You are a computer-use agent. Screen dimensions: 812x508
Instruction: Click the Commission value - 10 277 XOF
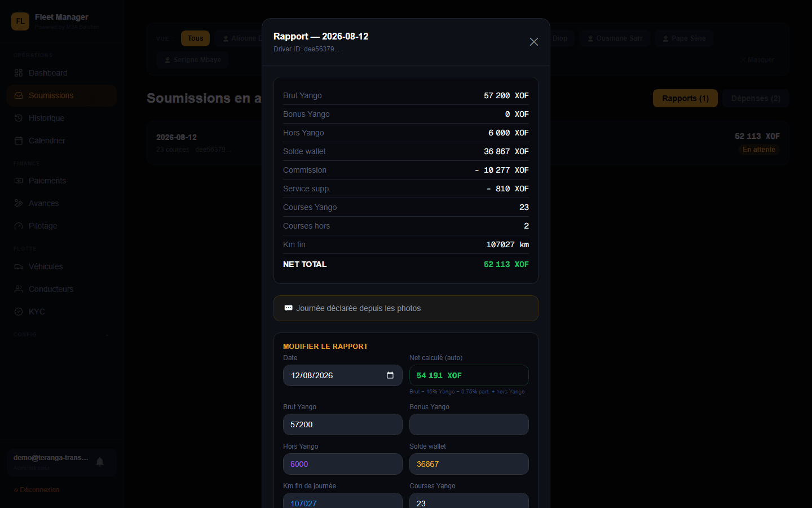pos(502,170)
